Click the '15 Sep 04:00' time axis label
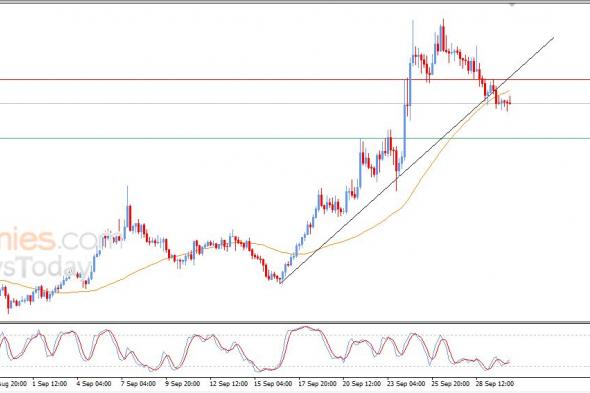590x393 pixels. pos(273,384)
